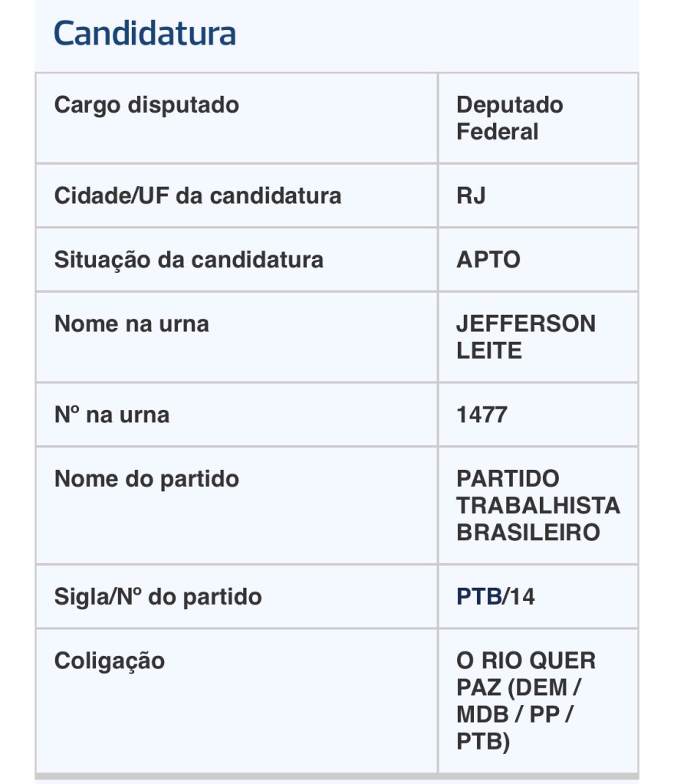Image resolution: width=674 pixels, height=784 pixels.
Task: Click the 'RJ' state value
Action: (471, 195)
